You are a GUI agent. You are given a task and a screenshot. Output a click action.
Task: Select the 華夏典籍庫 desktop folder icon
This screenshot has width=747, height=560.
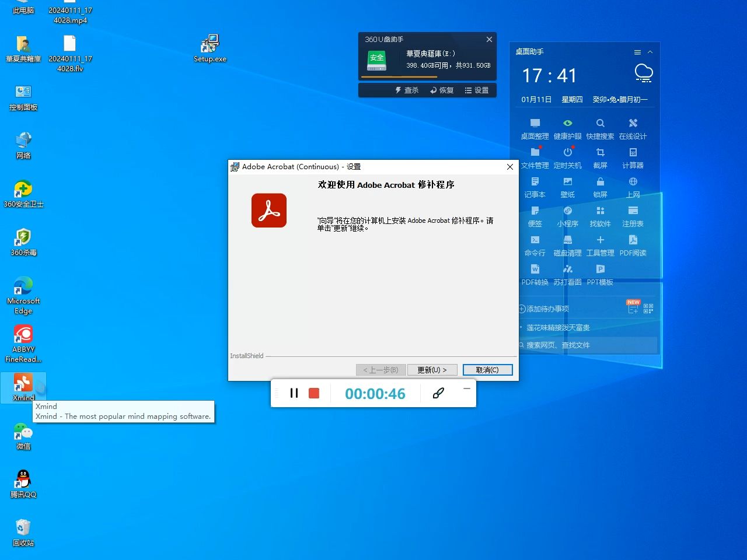click(23, 48)
